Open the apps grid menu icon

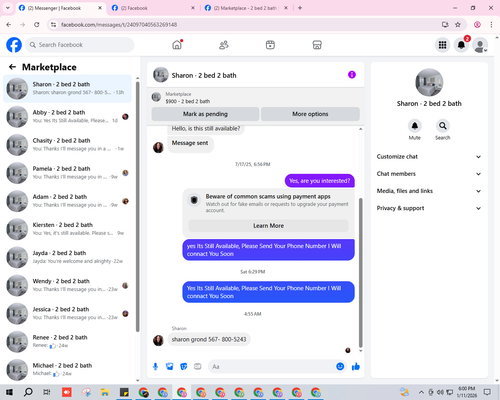point(442,45)
